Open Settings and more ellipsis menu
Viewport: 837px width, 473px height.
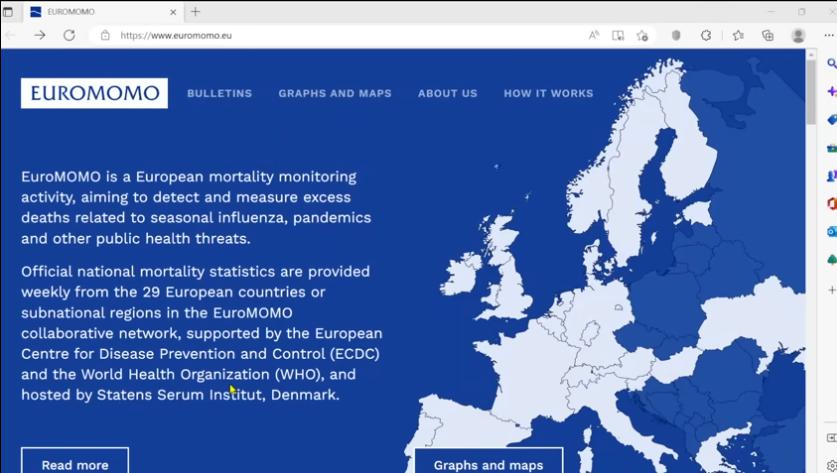pyautogui.click(x=828, y=35)
